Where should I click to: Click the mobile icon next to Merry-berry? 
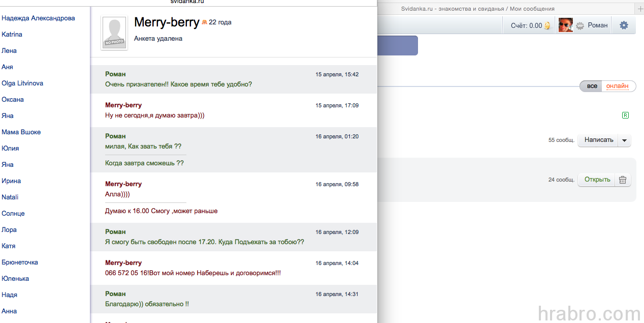(204, 22)
